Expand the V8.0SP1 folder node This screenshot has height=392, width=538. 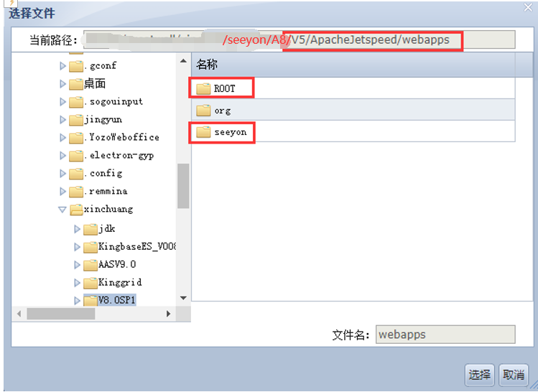[x=77, y=300]
